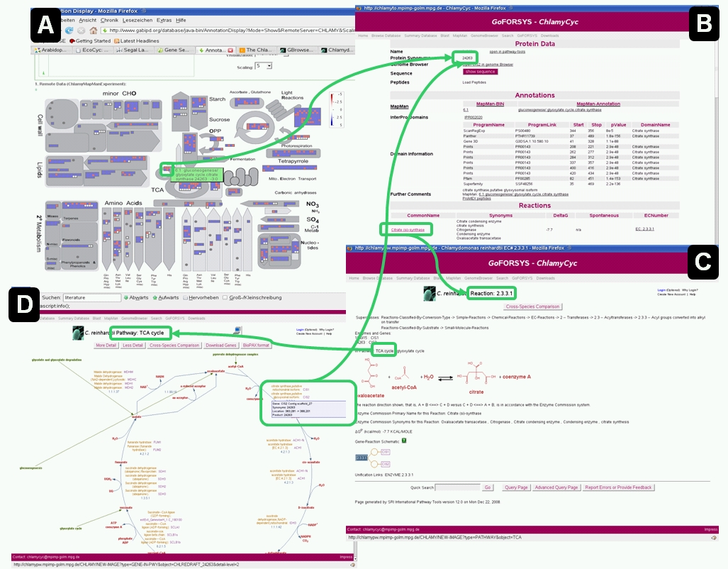Click the stop loading icon in window A
This screenshot has height=569, width=728.
82,31
